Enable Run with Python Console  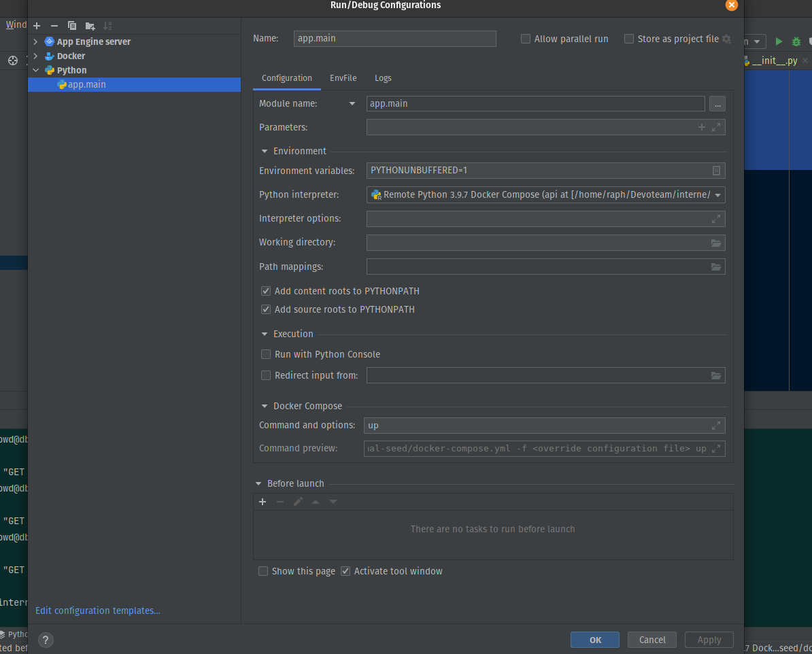pyautogui.click(x=266, y=354)
